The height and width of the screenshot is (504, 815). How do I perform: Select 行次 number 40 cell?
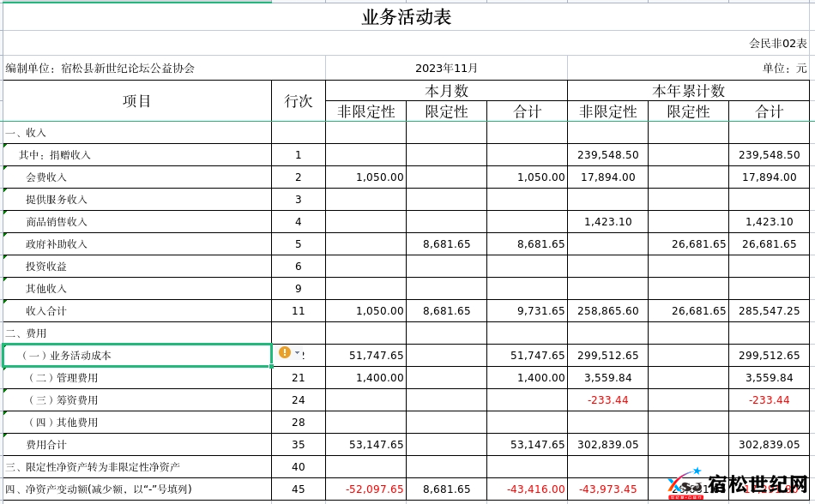(299, 467)
